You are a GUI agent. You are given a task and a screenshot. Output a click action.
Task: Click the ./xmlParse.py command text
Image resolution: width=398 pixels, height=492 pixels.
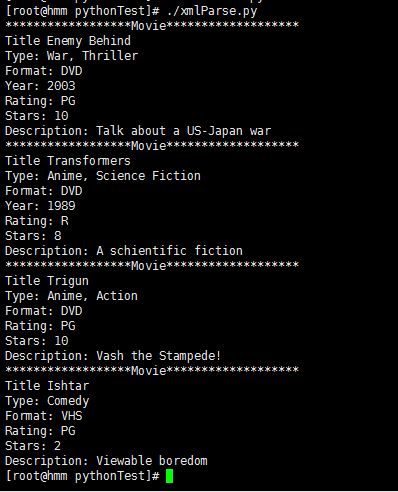coord(212,11)
